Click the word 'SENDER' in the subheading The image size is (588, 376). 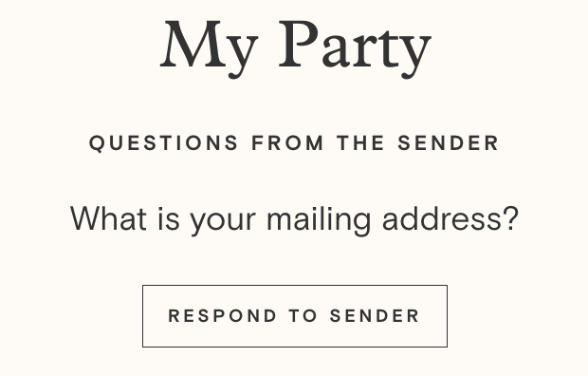pyautogui.click(x=449, y=143)
